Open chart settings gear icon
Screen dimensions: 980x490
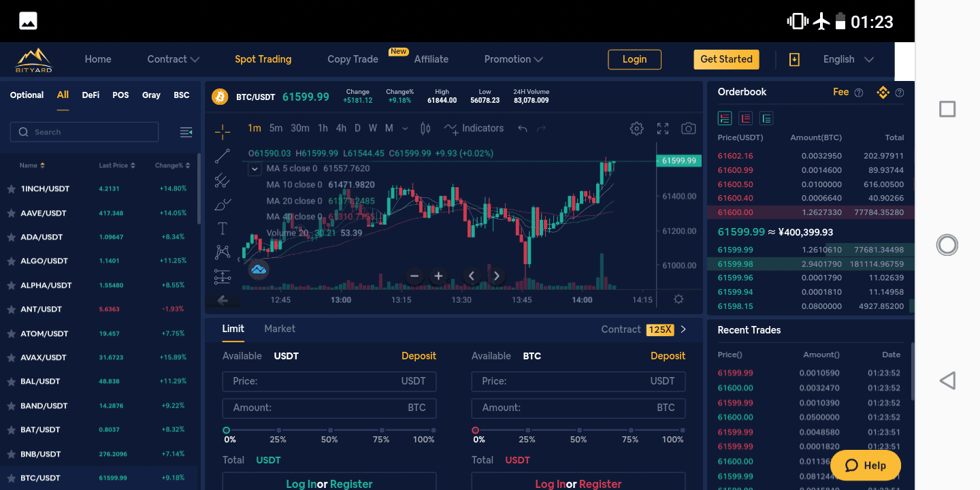click(x=636, y=129)
